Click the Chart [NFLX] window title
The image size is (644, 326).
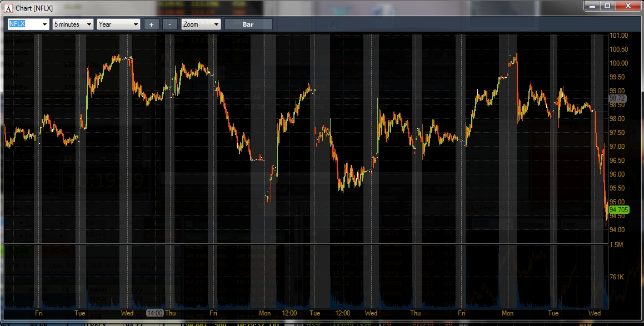(34, 8)
